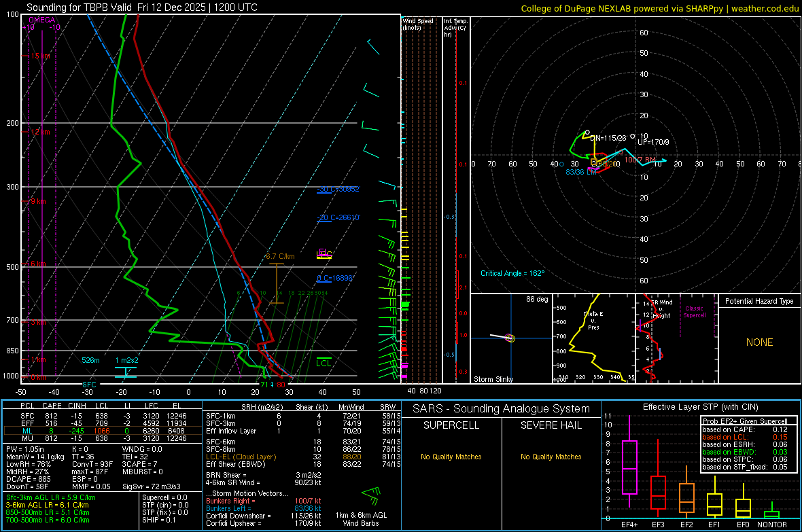The height and width of the screenshot is (532, 802).
Task: Click the NONE hazard type text
Action: tap(760, 342)
